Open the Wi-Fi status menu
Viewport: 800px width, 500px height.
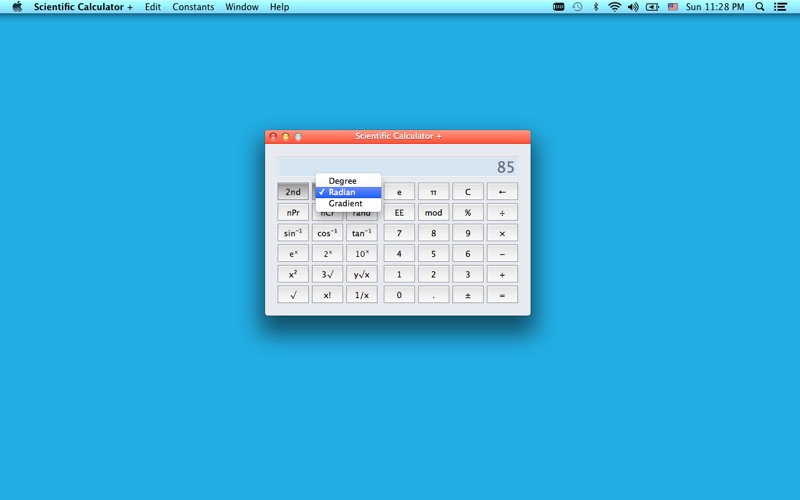click(614, 7)
